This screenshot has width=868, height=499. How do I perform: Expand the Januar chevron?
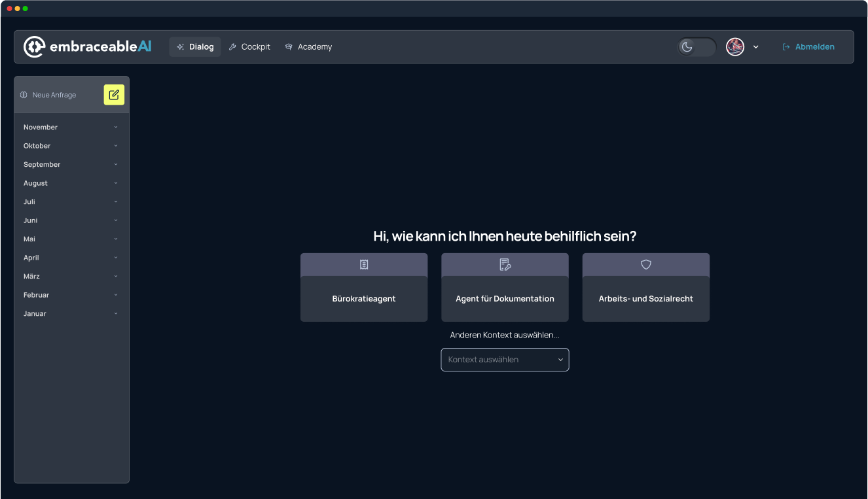coord(116,313)
